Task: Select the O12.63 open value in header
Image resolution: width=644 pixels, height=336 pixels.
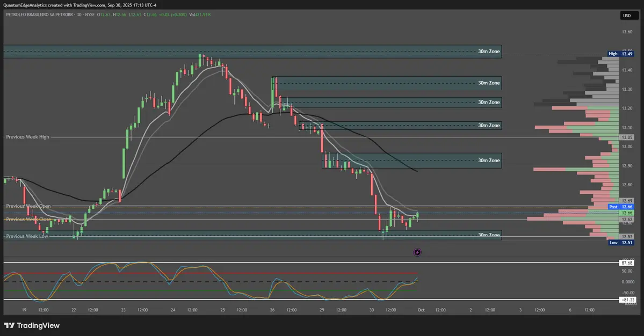Action: pos(104,15)
